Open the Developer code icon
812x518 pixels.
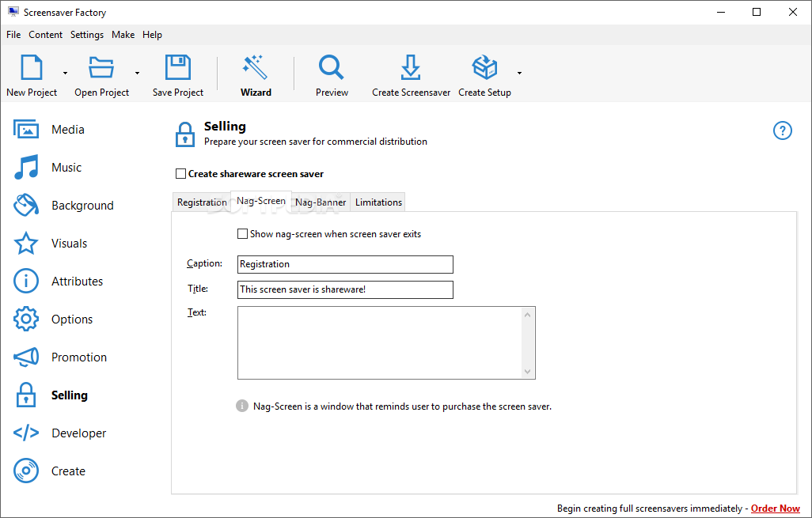pyautogui.click(x=26, y=433)
